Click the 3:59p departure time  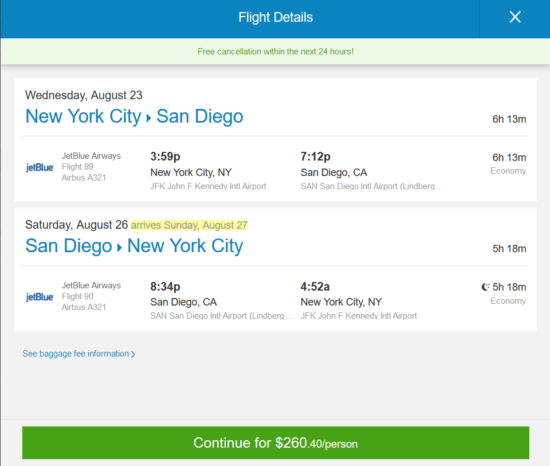pos(165,156)
